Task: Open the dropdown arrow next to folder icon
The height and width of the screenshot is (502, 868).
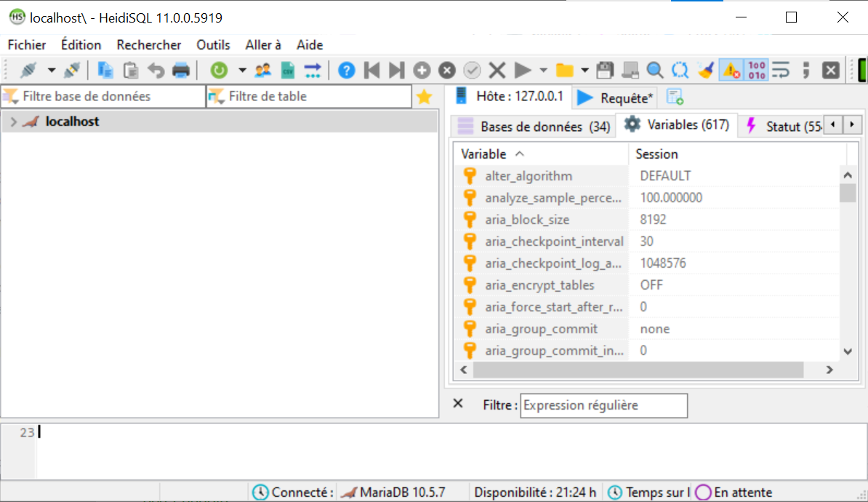Action: pyautogui.click(x=585, y=71)
